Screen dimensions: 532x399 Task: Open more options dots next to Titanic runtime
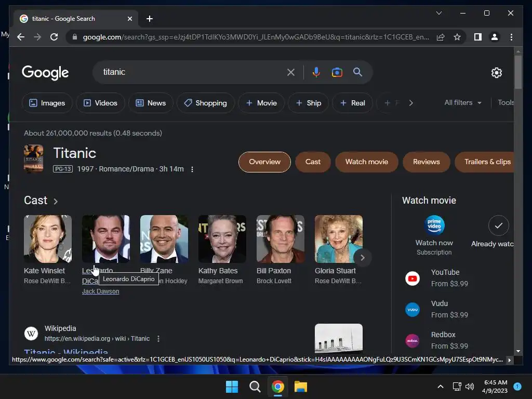192,169
